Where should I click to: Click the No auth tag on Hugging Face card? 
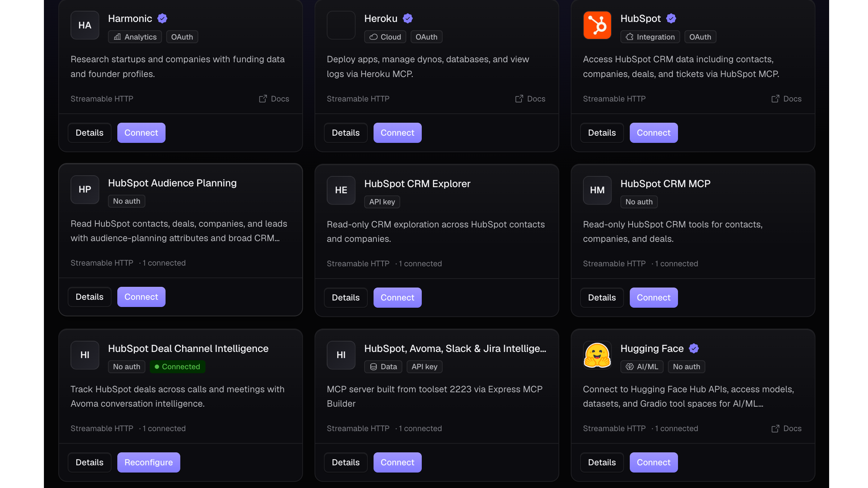tap(687, 367)
